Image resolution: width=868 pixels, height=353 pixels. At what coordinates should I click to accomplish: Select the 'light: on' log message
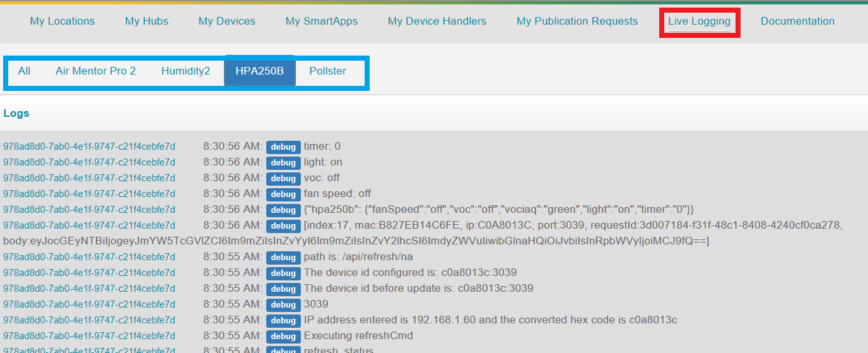[x=323, y=162]
